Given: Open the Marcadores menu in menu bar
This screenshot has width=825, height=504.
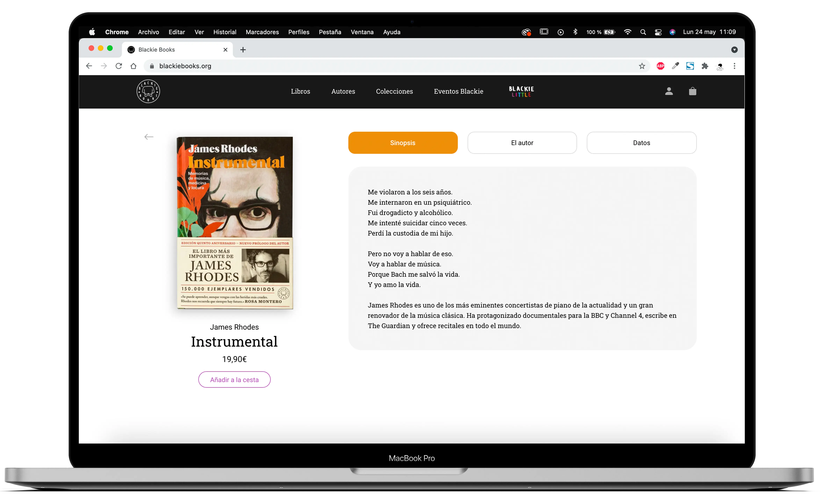Looking at the screenshot, I should 262,32.
